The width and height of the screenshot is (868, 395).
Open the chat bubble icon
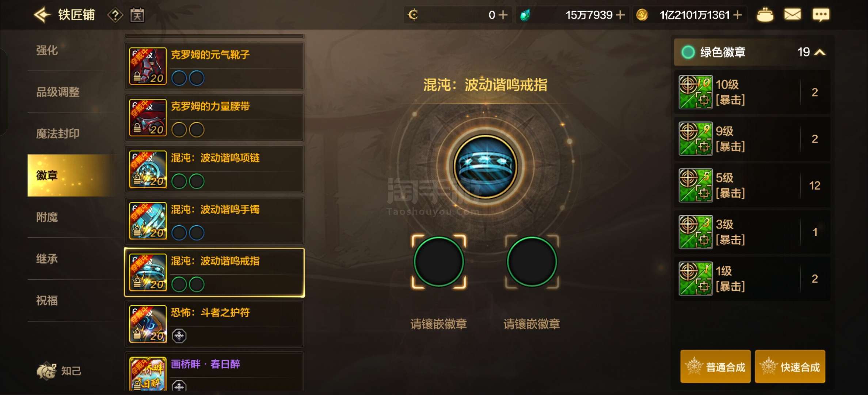[821, 15]
